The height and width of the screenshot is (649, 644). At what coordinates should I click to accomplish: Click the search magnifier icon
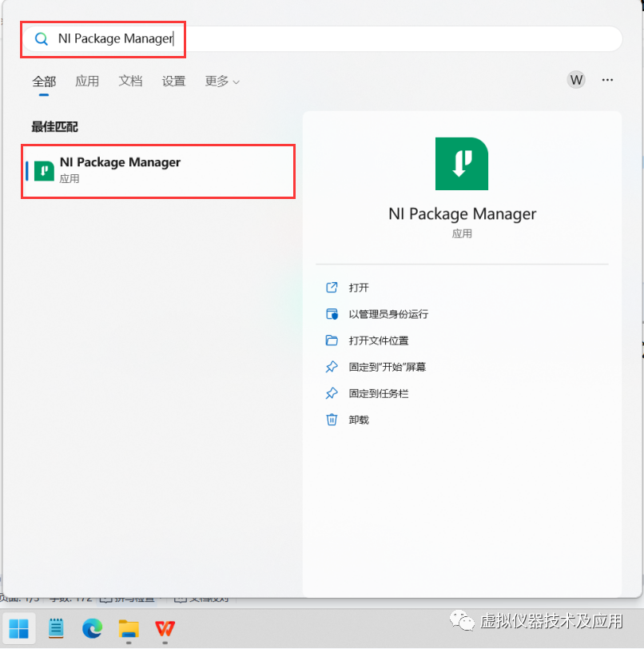41,39
